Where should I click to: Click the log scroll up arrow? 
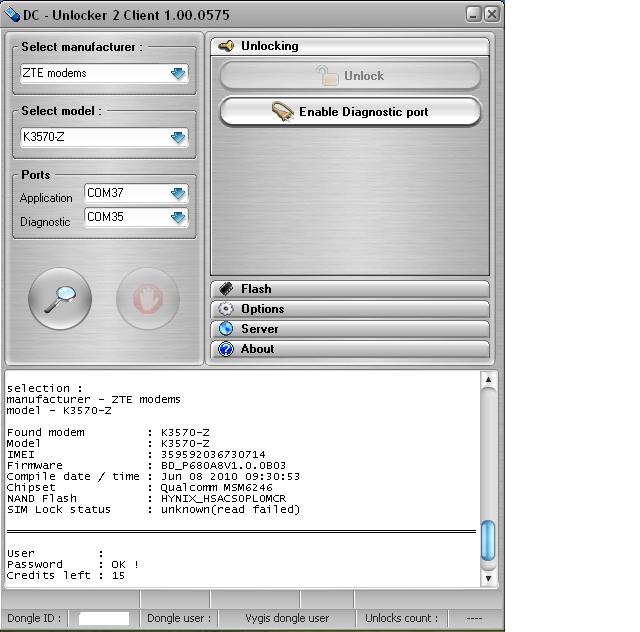[489, 380]
